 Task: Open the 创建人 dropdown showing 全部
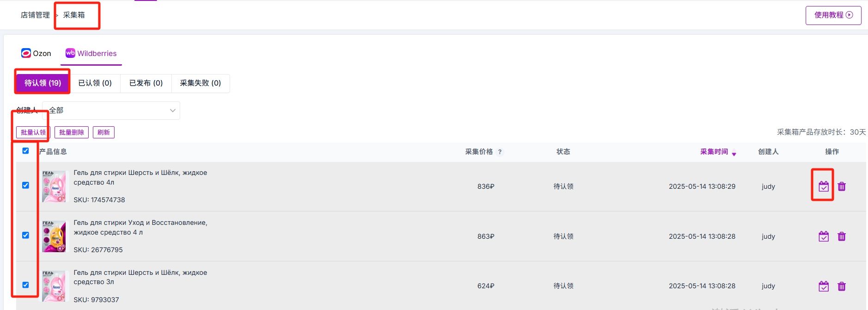click(111, 111)
